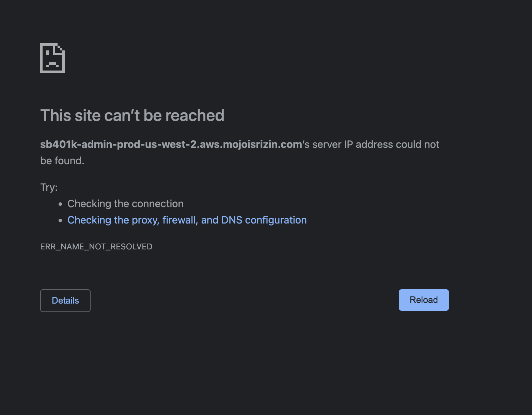Select the bold sb401k-admin-prod hostname text
The image size is (532, 415).
pos(169,144)
